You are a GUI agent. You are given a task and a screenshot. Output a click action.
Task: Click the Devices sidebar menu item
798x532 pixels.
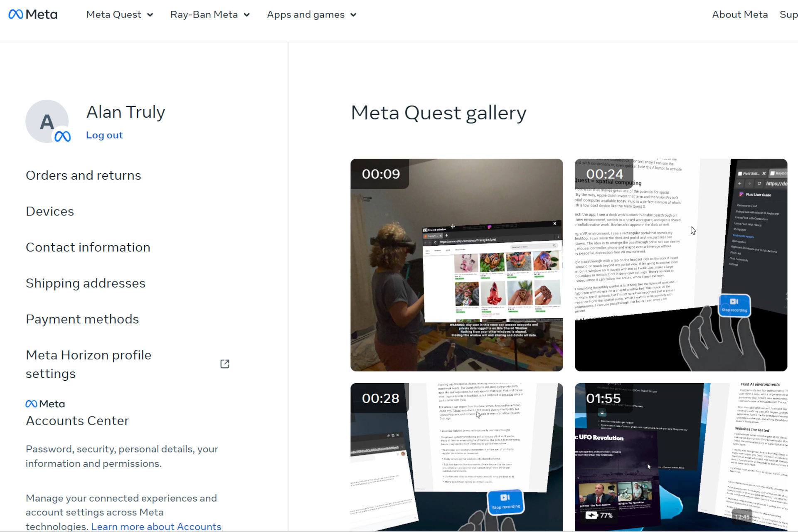click(50, 212)
